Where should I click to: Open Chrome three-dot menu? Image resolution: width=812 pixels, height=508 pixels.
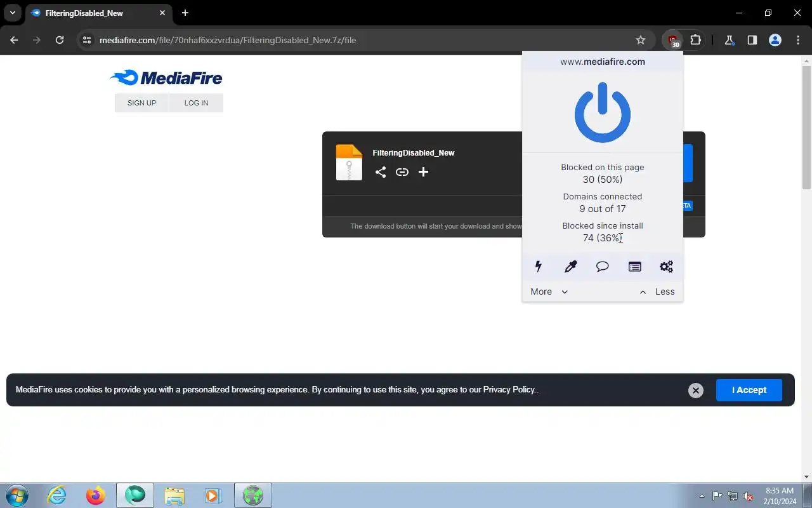pyautogui.click(x=798, y=40)
